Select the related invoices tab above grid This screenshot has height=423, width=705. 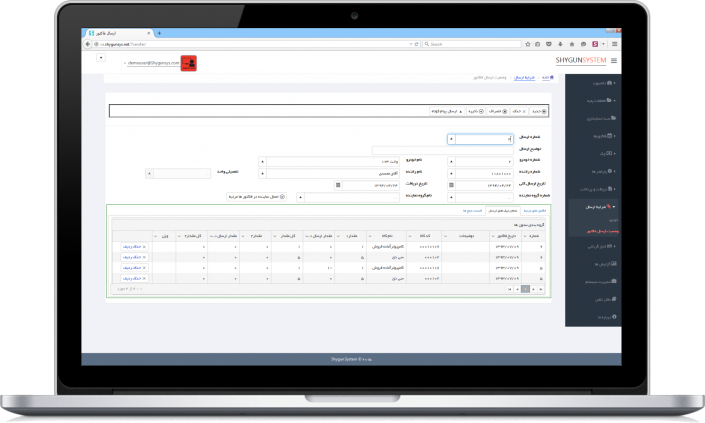[531, 212]
